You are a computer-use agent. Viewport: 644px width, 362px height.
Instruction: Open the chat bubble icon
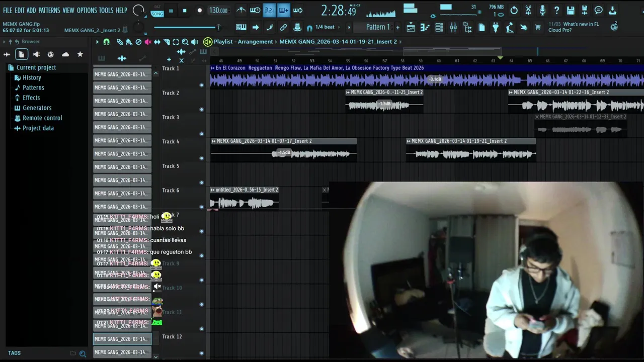pyautogui.click(x=598, y=11)
